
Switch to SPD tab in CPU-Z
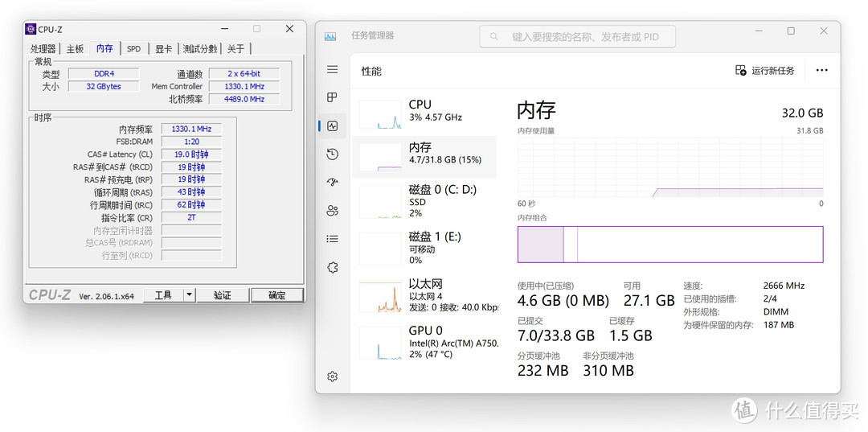click(134, 49)
